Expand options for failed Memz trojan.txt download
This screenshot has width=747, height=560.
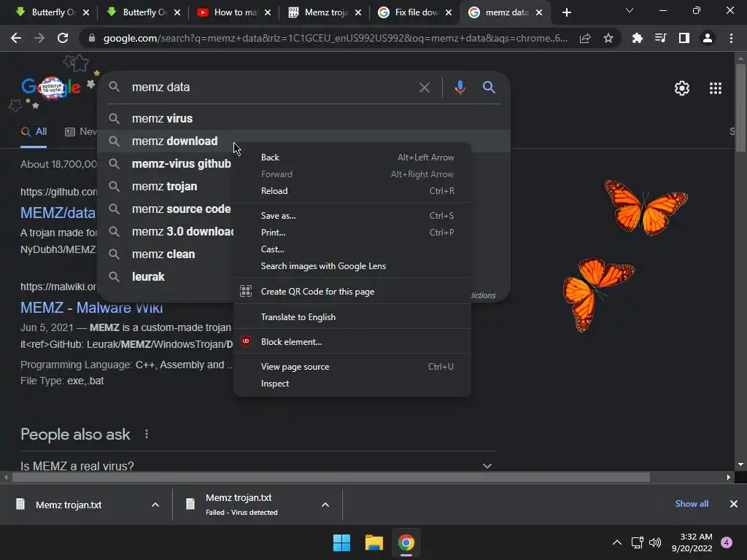tap(325, 505)
